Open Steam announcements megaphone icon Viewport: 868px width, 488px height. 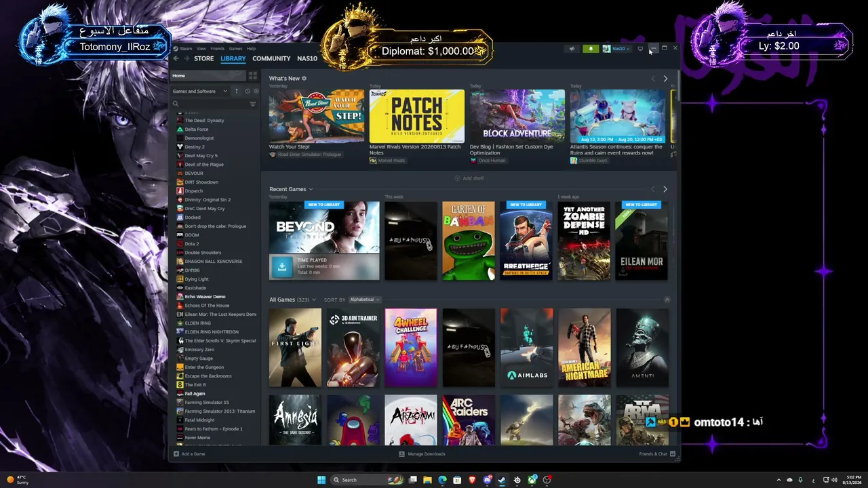click(572, 49)
